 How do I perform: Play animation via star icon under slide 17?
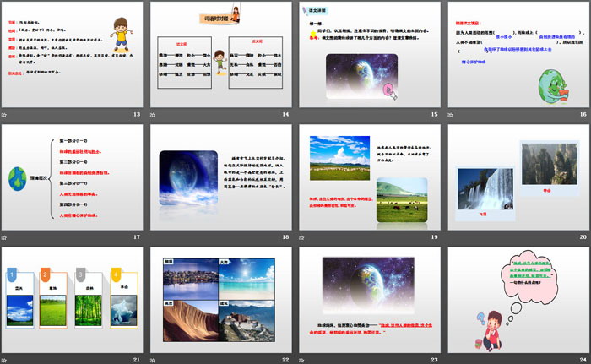pos(4,237)
